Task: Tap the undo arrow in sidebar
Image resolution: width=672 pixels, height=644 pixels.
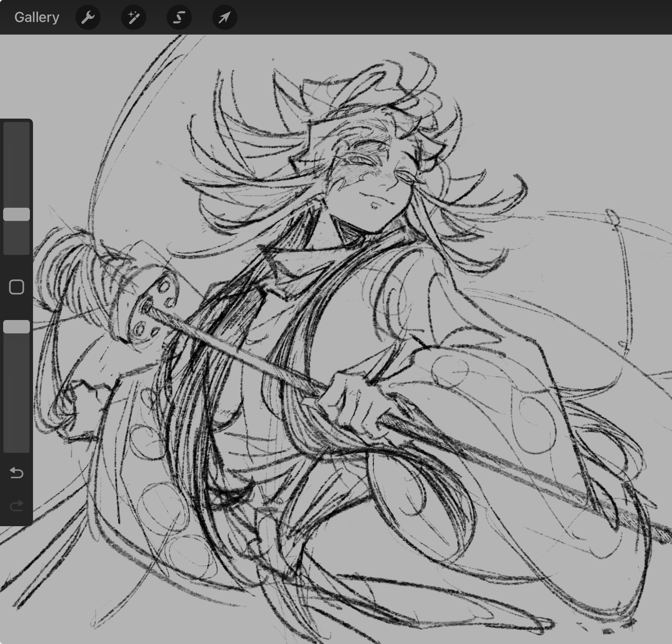Action: [x=17, y=473]
